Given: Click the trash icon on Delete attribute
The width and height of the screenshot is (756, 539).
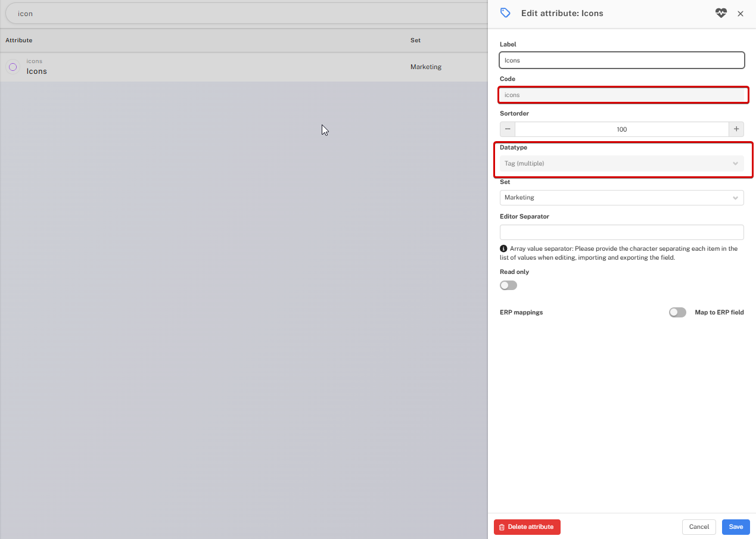Looking at the screenshot, I should pyautogui.click(x=502, y=527).
